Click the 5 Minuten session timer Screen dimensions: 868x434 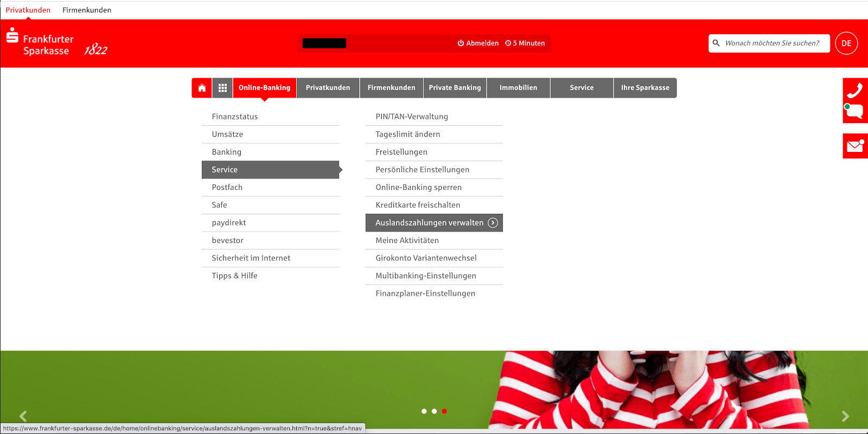click(x=525, y=43)
